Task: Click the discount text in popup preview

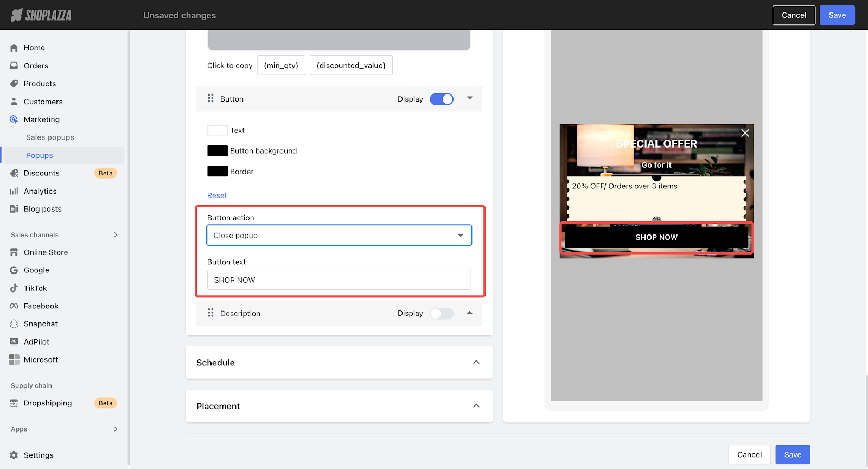Action: click(x=624, y=186)
